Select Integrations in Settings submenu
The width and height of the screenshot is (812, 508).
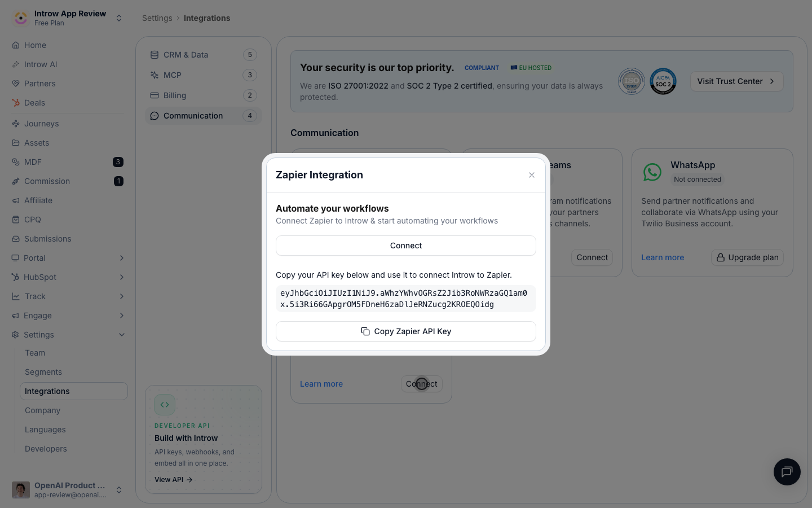[74, 391]
